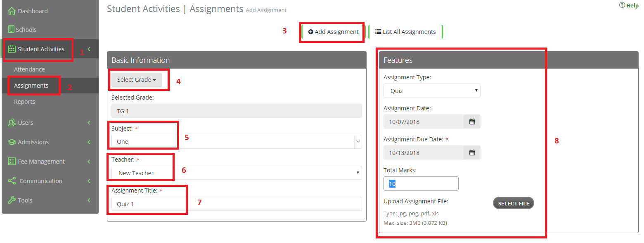The height and width of the screenshot is (243, 644).
Task: Click the Fee Management calculator icon
Action: (x=12, y=161)
